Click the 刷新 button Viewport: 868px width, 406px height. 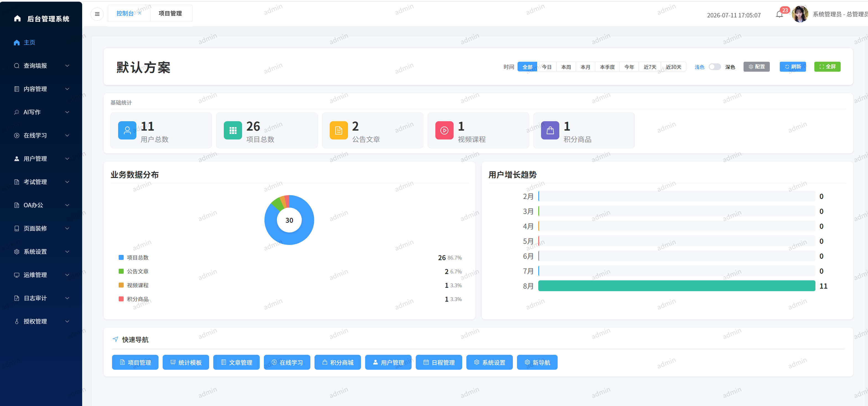(792, 67)
